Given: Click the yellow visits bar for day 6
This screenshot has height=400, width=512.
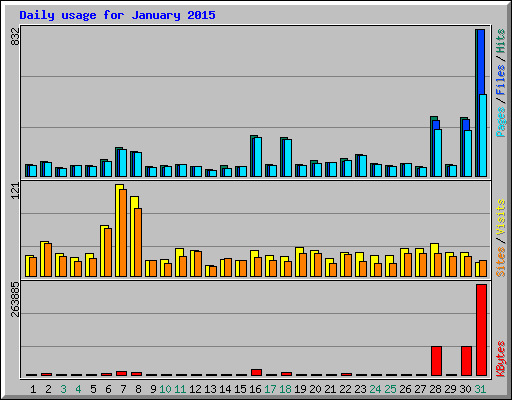Looking at the screenshot, I should click(103, 251).
